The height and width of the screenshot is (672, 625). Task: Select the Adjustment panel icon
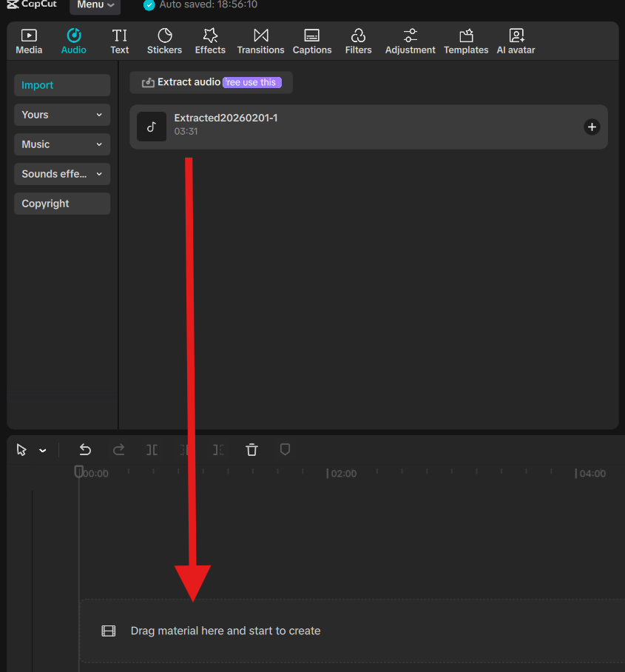[x=410, y=41]
